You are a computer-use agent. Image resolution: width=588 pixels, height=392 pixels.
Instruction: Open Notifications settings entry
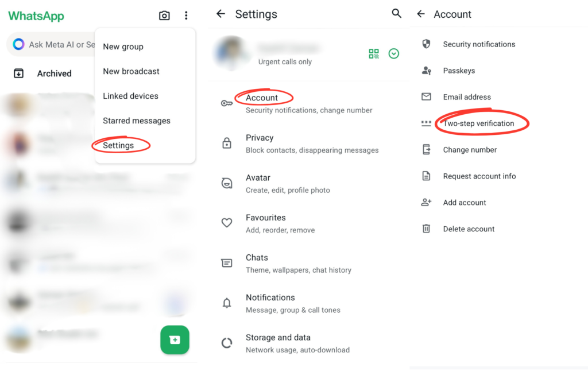tap(309, 303)
